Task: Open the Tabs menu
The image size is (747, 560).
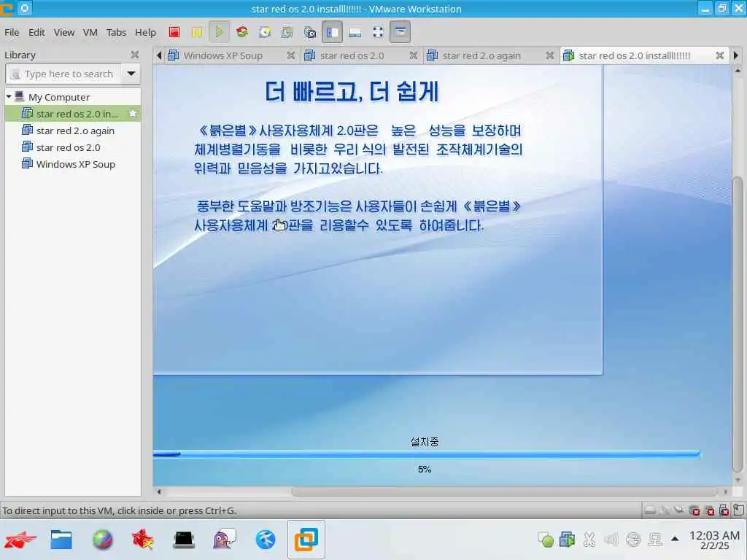Action: 116,32
